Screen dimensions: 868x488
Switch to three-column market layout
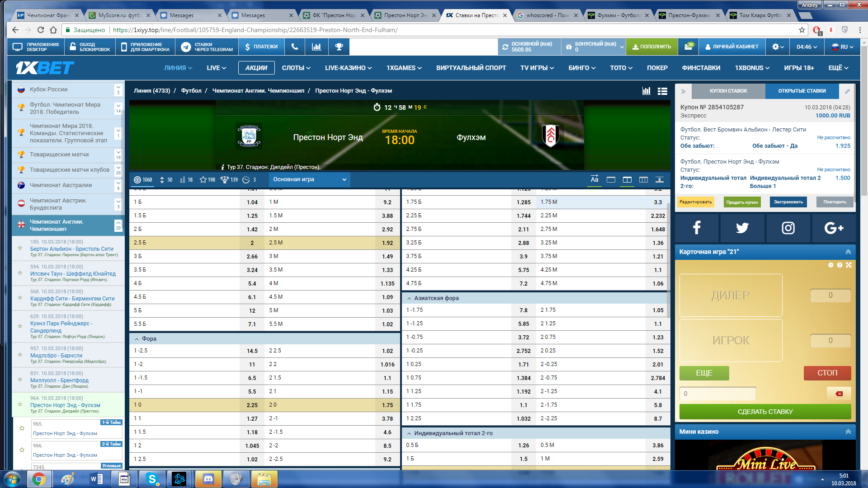tap(643, 180)
